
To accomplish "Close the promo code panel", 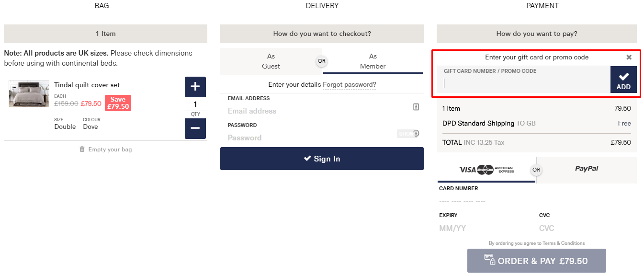I will [x=629, y=57].
